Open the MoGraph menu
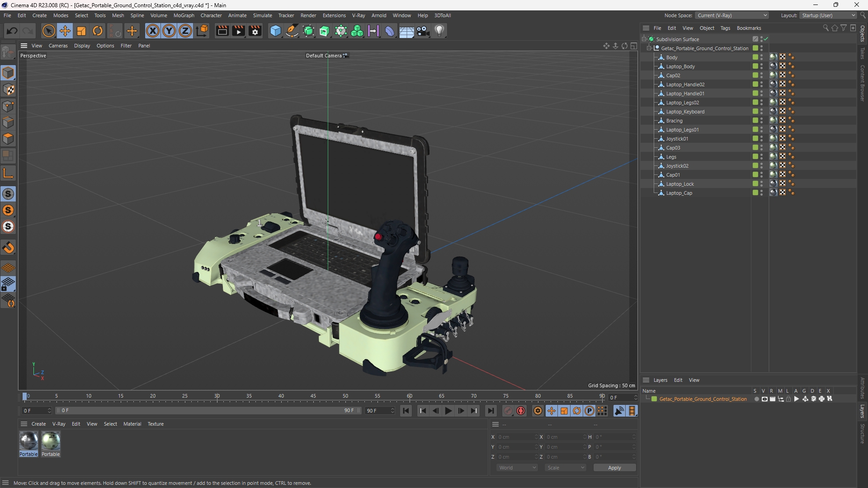The width and height of the screenshot is (868, 488). click(184, 15)
